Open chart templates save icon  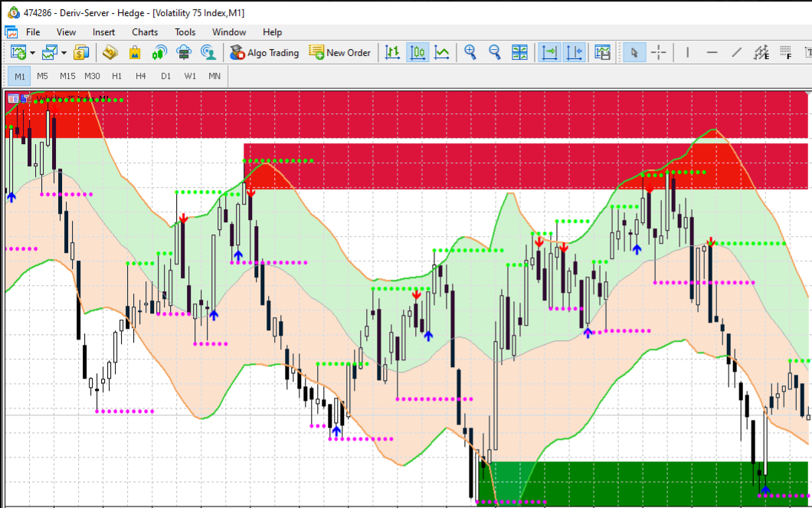click(x=602, y=52)
